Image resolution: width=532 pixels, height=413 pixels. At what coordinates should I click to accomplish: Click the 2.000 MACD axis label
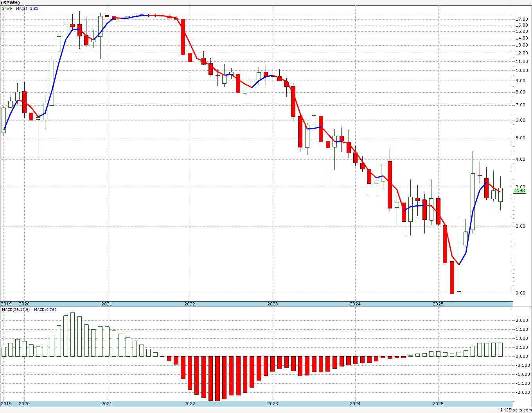pos(521,320)
